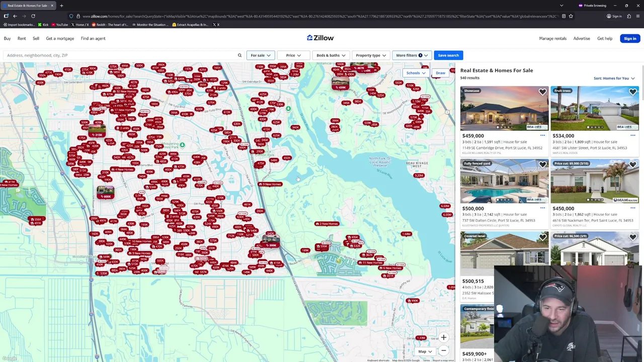Open Advertise link

coord(582,38)
